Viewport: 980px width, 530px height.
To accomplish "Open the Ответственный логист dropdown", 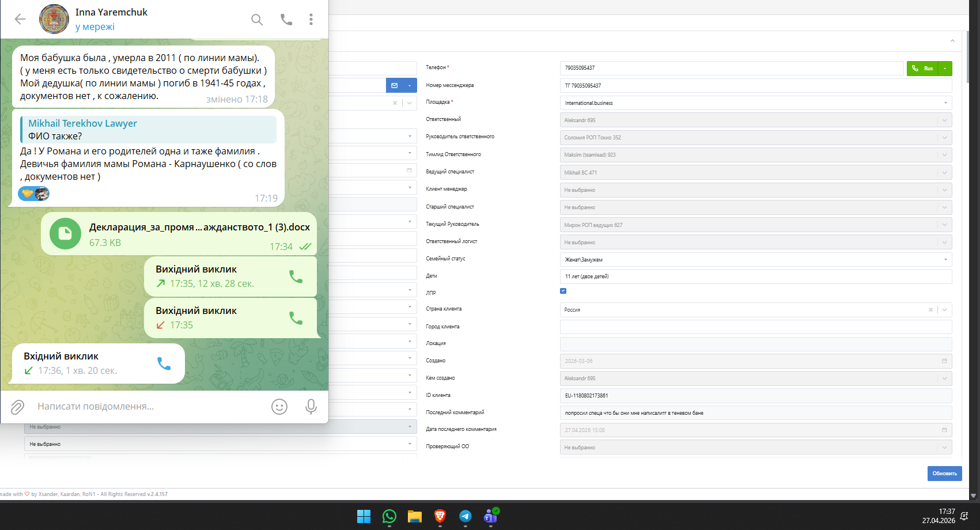I will [x=756, y=243].
